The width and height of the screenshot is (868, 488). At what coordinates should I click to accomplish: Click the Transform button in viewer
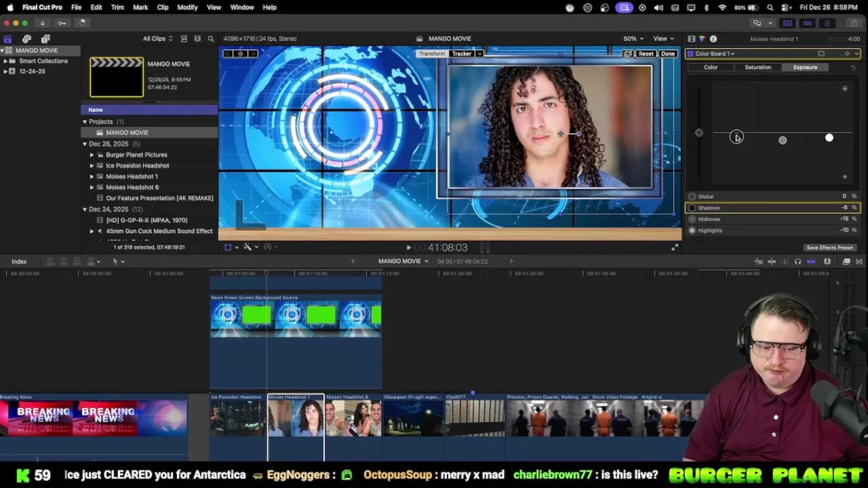(x=432, y=54)
